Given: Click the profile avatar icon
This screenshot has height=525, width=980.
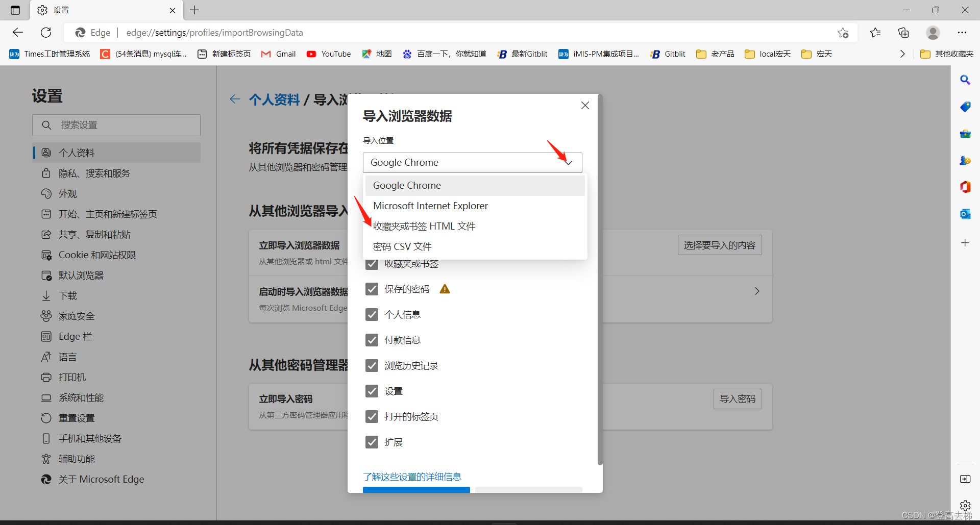Looking at the screenshot, I should [933, 33].
